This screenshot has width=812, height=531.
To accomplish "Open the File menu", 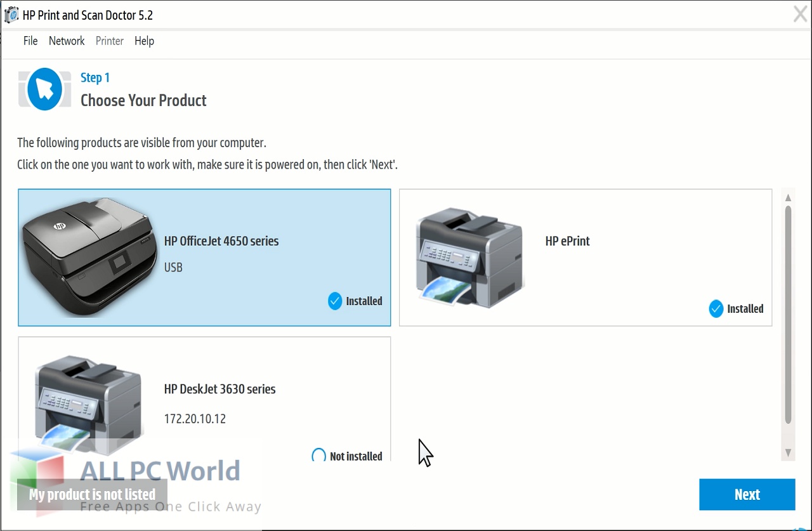I will (30, 41).
